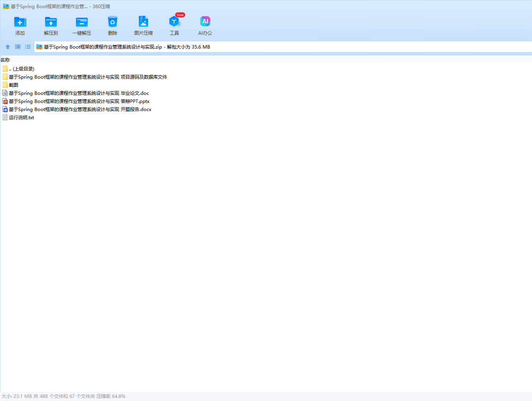Click the 删除 text label

click(x=113, y=33)
